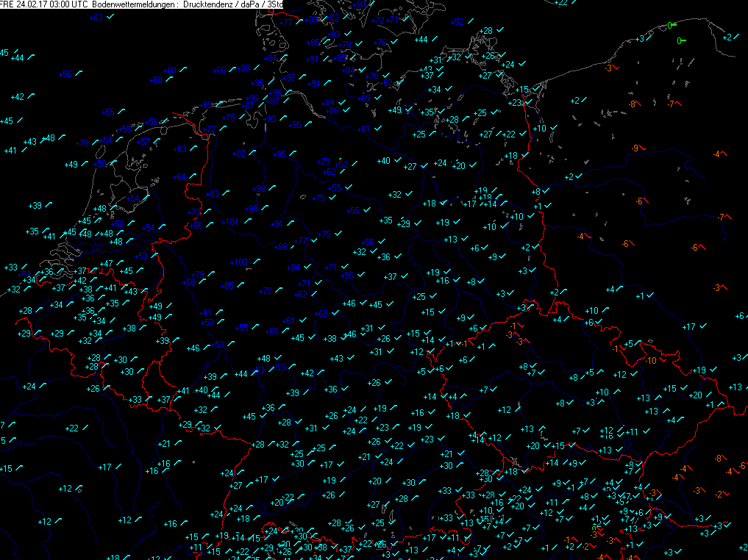Click the red falling symbol beside -9

tap(643, 148)
